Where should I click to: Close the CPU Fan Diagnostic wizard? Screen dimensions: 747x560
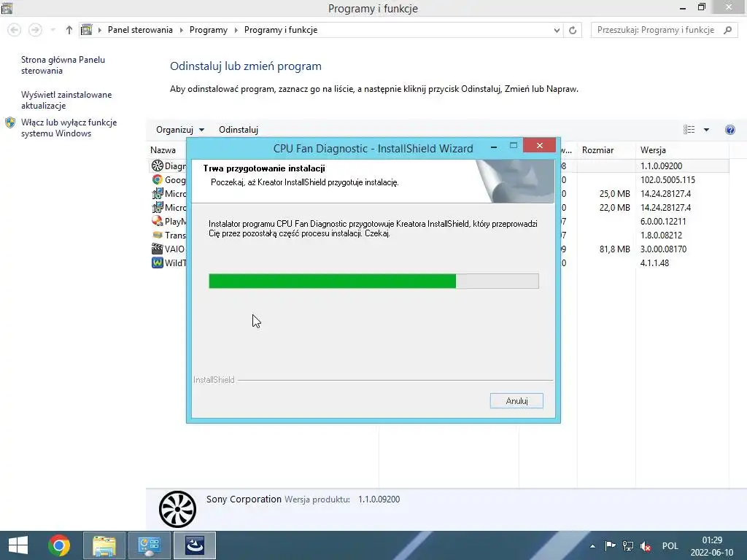(x=539, y=145)
